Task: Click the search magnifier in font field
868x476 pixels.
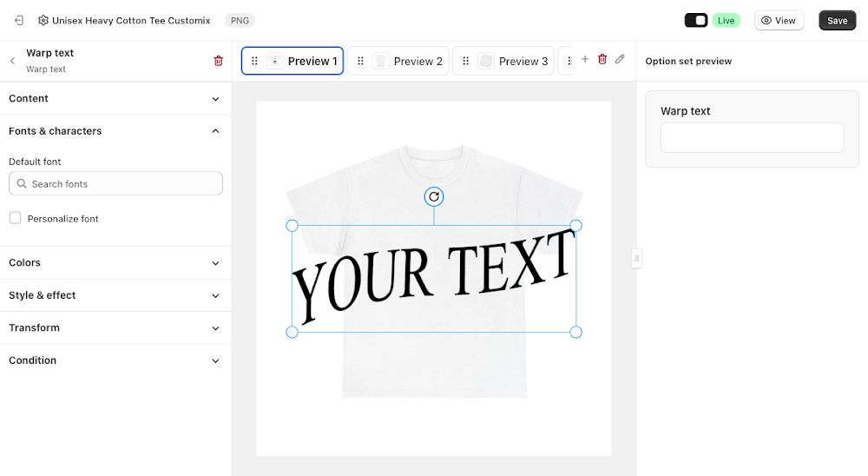Action: point(22,183)
